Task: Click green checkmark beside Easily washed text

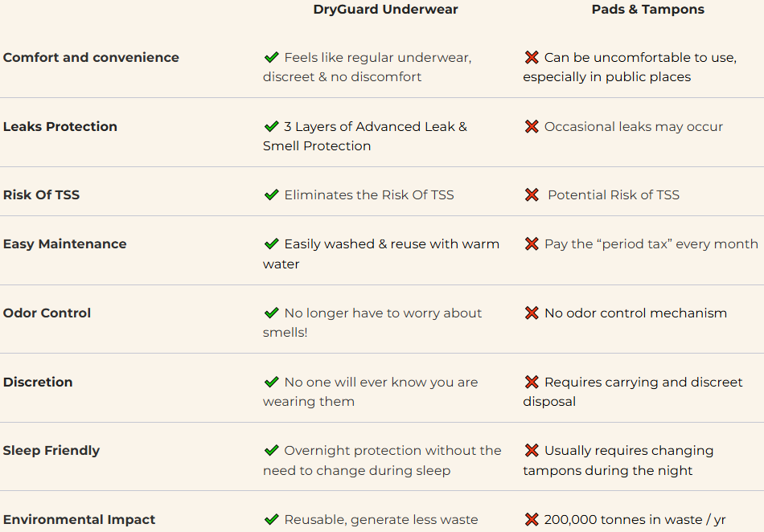Action: coord(271,243)
